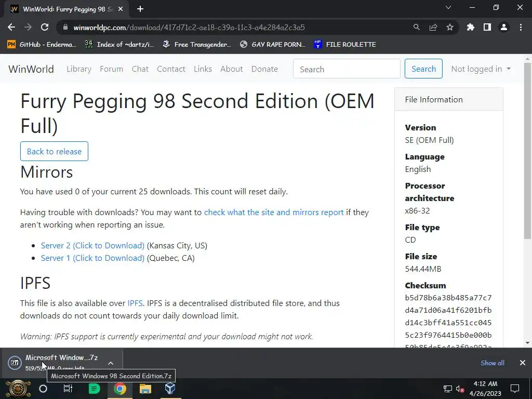532x399 pixels.
Task: Click the zoom magnifier icon in address bar
Action: pyautogui.click(x=416, y=27)
